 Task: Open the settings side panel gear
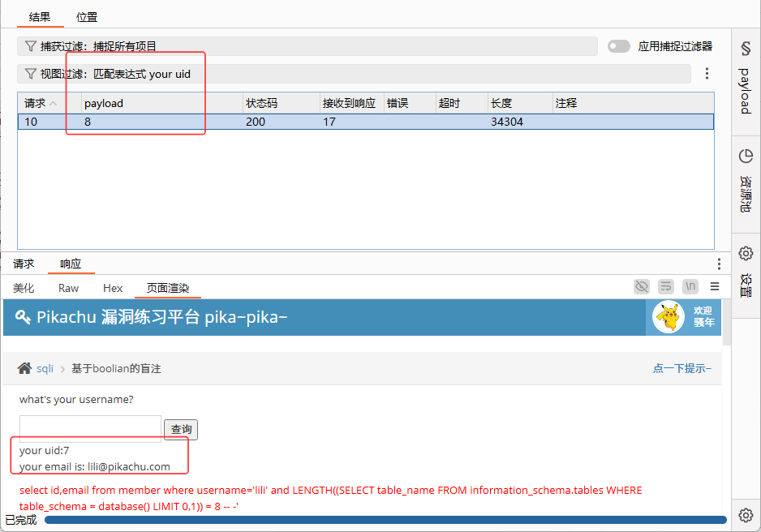(x=746, y=254)
